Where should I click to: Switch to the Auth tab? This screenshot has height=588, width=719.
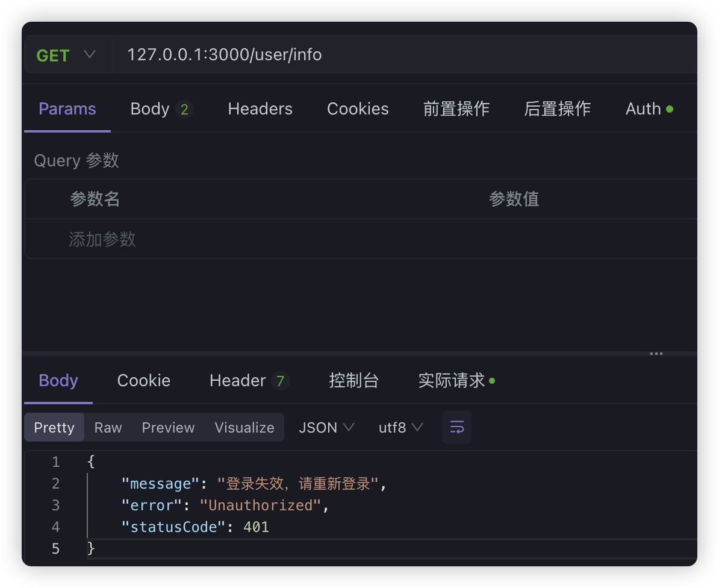(649, 109)
